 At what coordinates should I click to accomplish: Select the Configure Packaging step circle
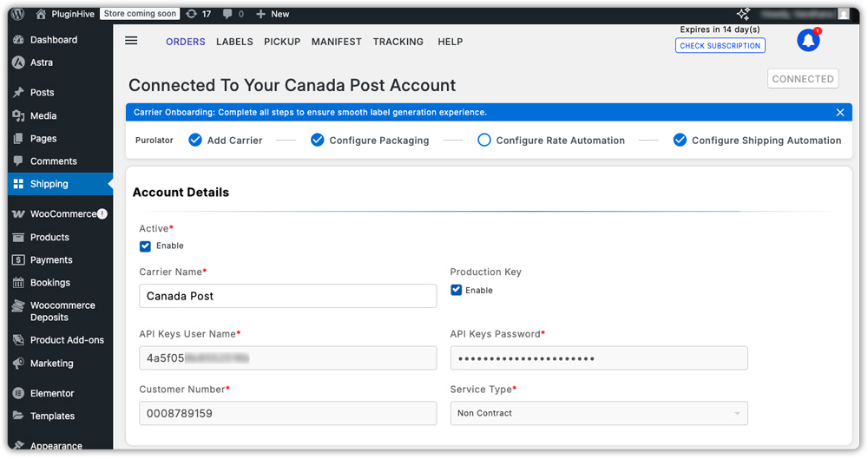coord(317,140)
